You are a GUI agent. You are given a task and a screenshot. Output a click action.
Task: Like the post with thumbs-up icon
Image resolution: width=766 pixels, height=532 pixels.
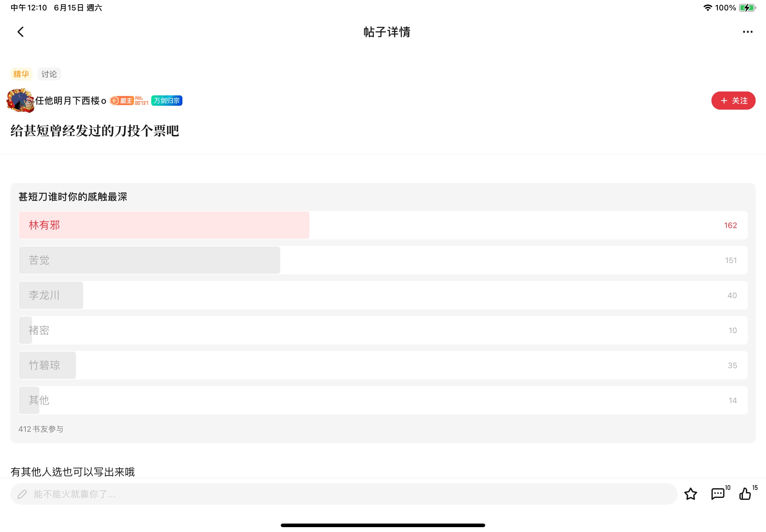click(x=745, y=494)
